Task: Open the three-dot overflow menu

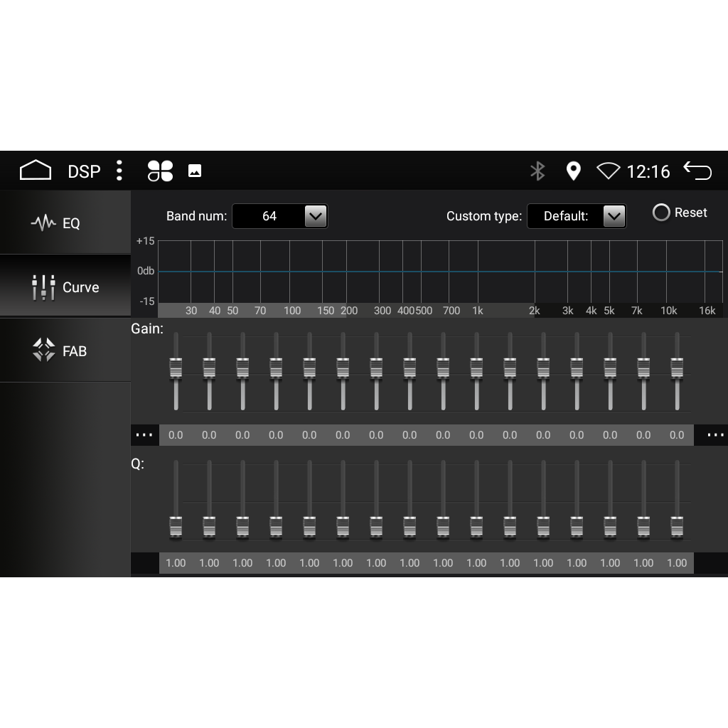Action: pyautogui.click(x=119, y=171)
